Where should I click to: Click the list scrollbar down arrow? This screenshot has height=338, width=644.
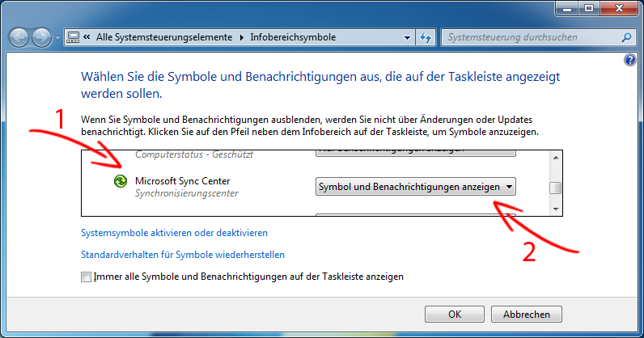click(556, 209)
